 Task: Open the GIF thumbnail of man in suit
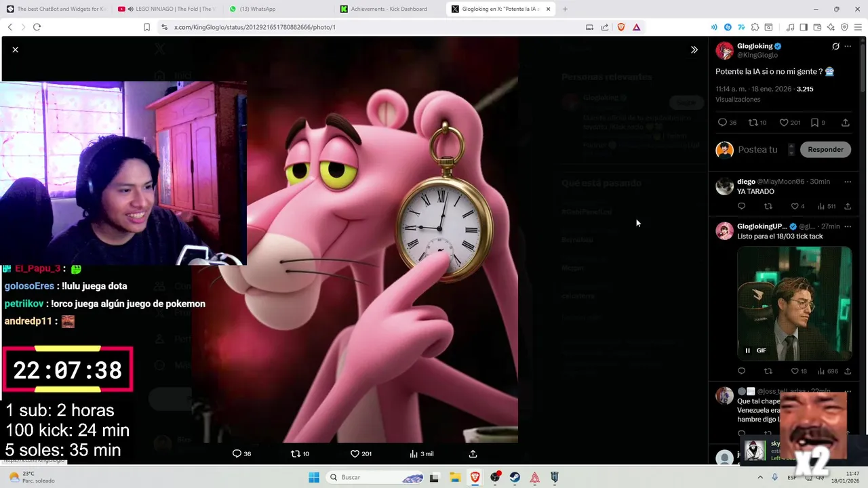point(794,303)
